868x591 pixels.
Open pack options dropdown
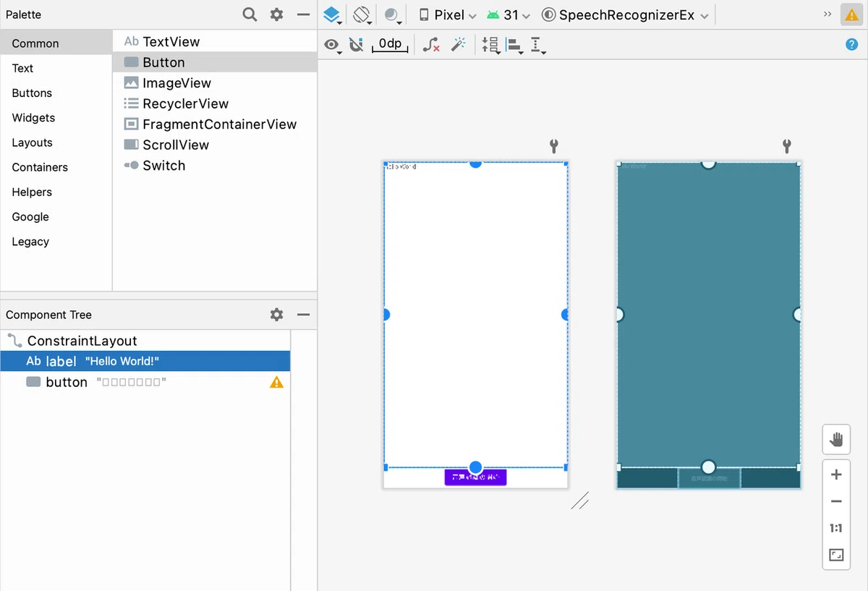(x=491, y=46)
